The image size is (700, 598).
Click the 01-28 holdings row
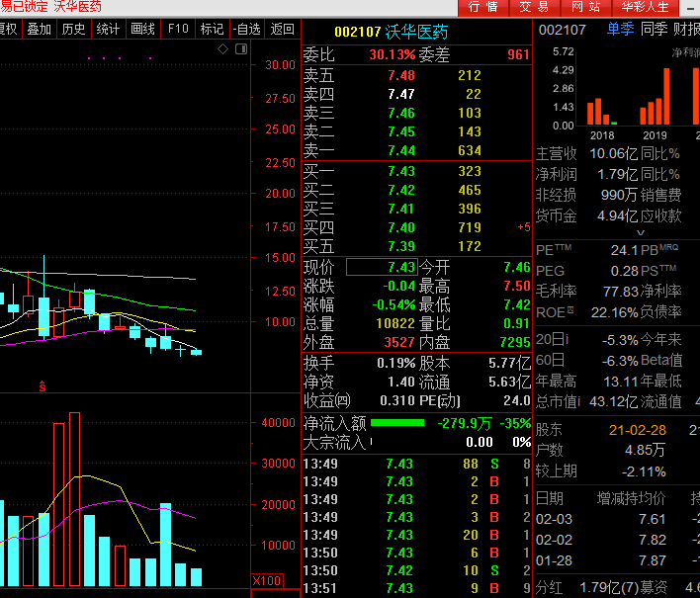(x=617, y=560)
